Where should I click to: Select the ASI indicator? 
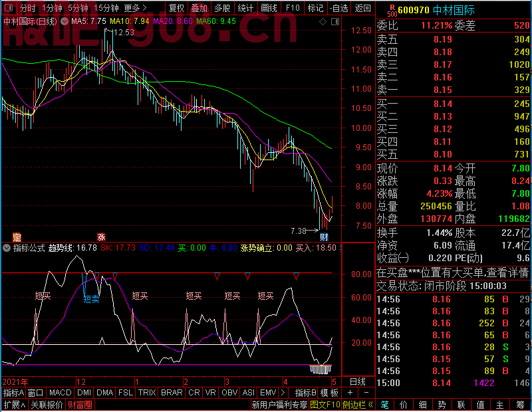(248, 393)
